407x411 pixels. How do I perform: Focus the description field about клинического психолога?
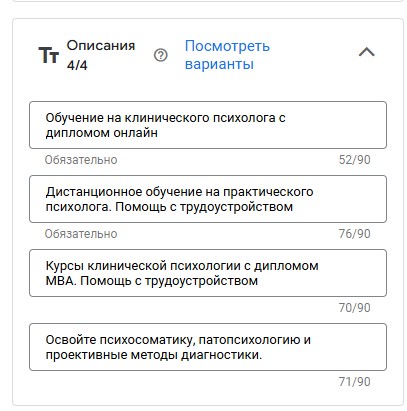click(x=208, y=125)
